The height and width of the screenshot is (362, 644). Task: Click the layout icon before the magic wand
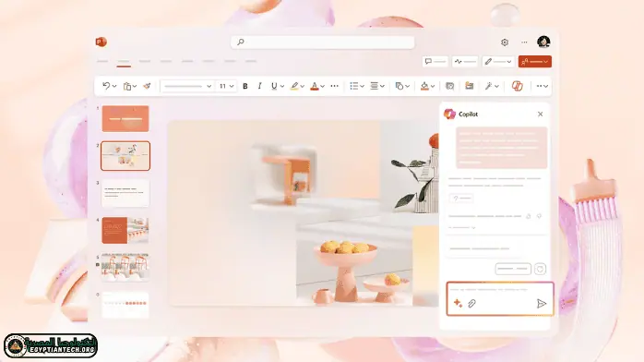pos(469,86)
